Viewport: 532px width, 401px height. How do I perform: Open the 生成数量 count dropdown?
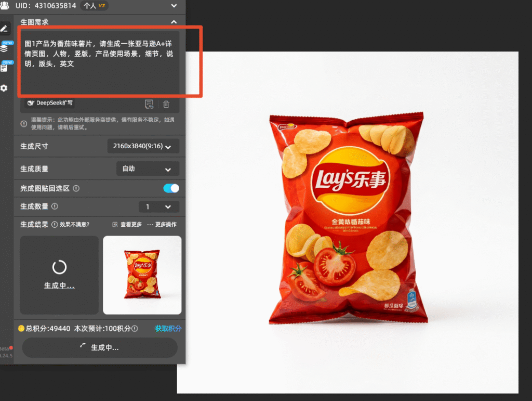[x=159, y=207]
